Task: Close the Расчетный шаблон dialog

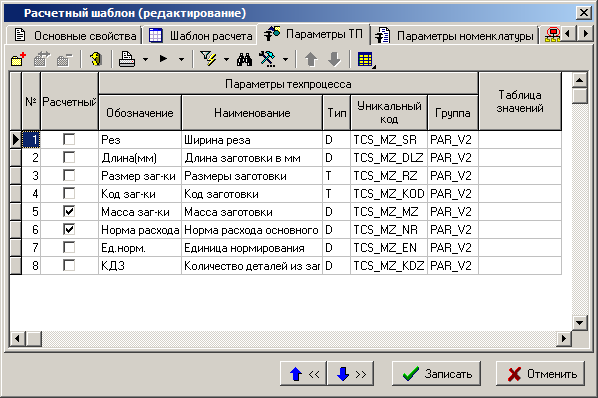Action: pyautogui.click(x=584, y=13)
